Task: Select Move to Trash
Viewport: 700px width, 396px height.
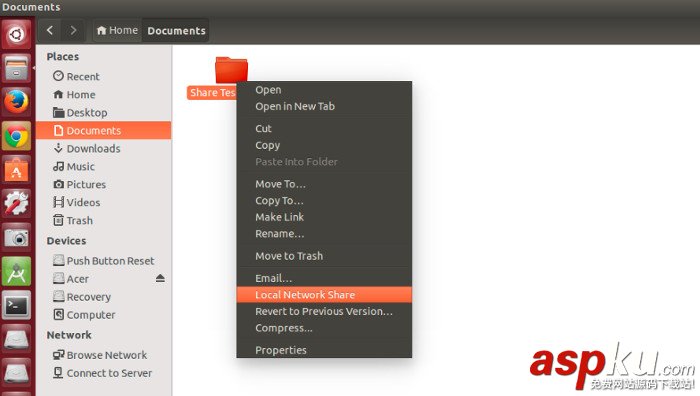Action: point(324,256)
